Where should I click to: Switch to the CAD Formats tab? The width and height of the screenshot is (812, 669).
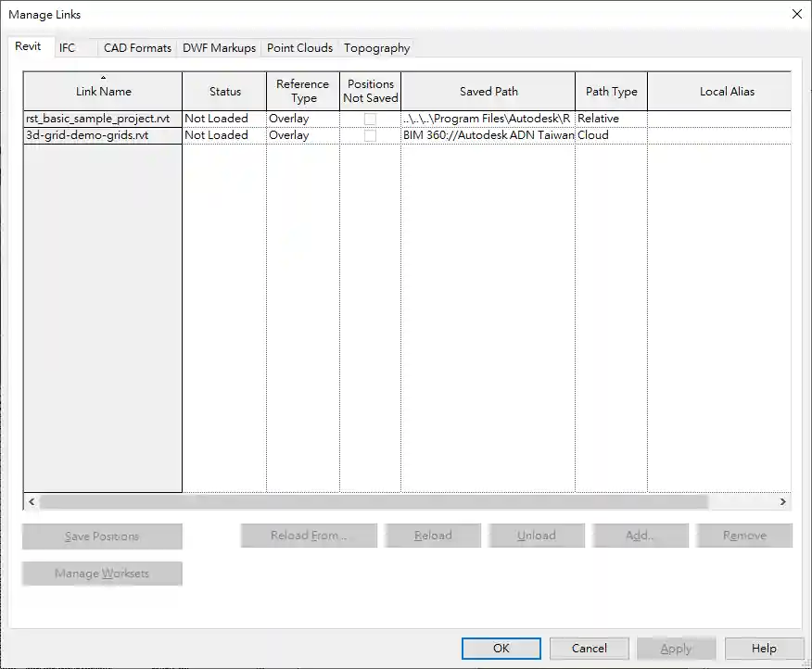click(x=137, y=47)
